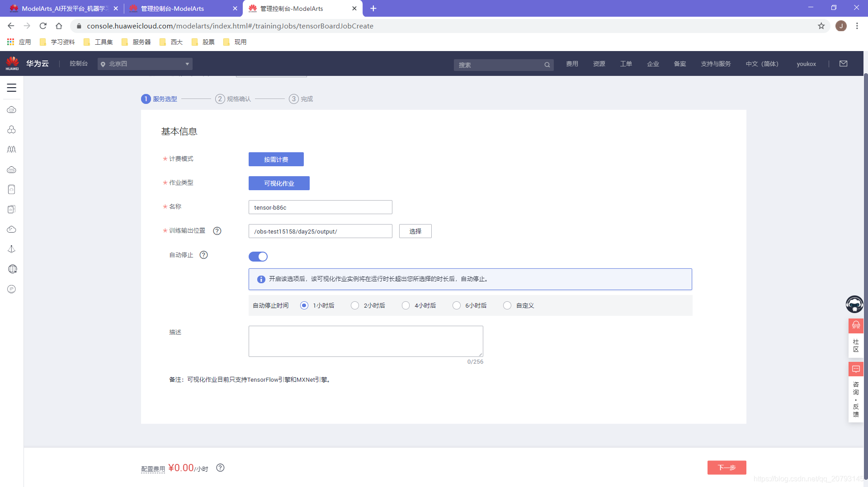868x487 pixels.
Task: Click the 下一步 next step button
Action: [727, 468]
